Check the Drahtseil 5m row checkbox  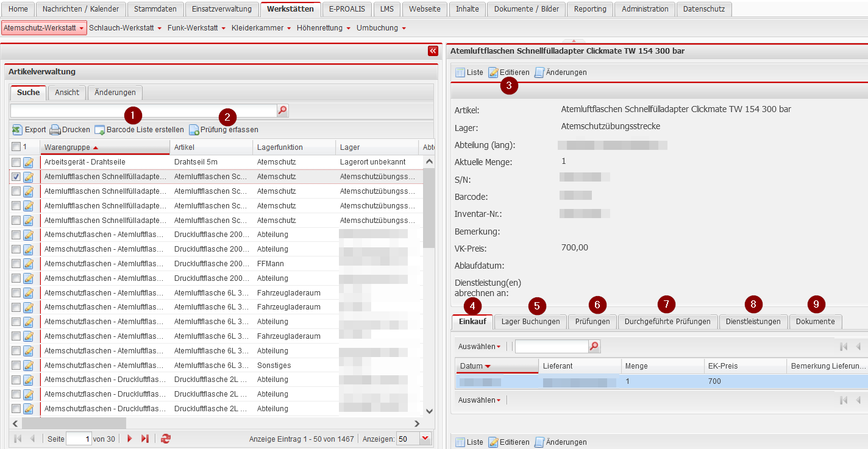(16, 162)
